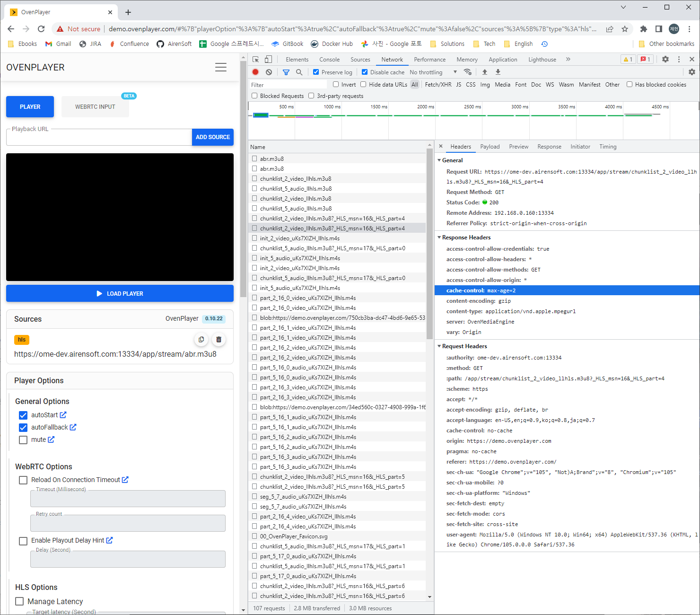Export the network log as HAR

coord(498,72)
